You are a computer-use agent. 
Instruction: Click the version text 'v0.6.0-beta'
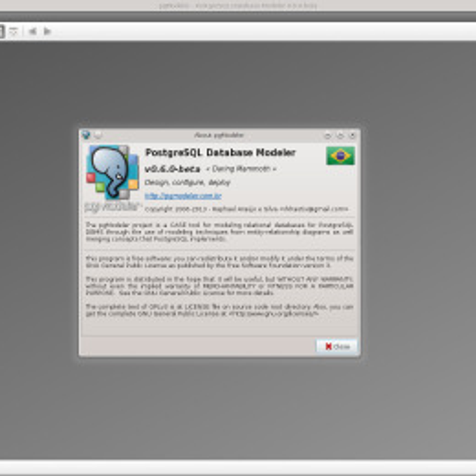[173, 169]
